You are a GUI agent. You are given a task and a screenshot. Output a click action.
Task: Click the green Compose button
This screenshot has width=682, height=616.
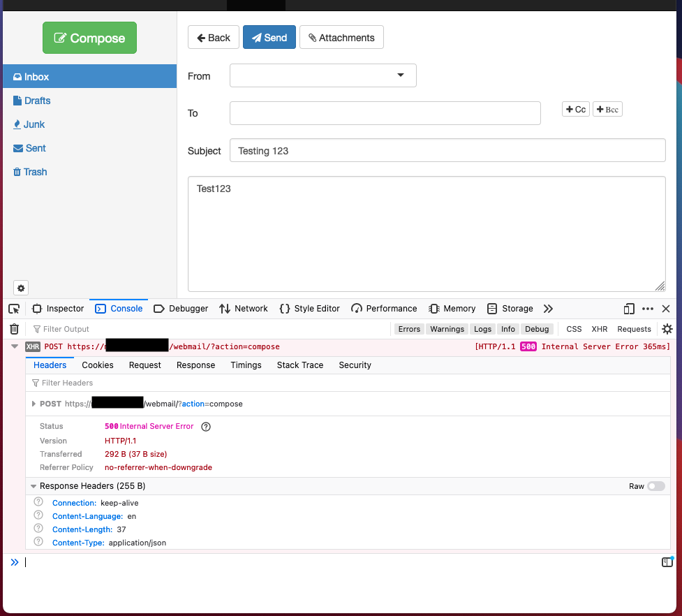(89, 37)
